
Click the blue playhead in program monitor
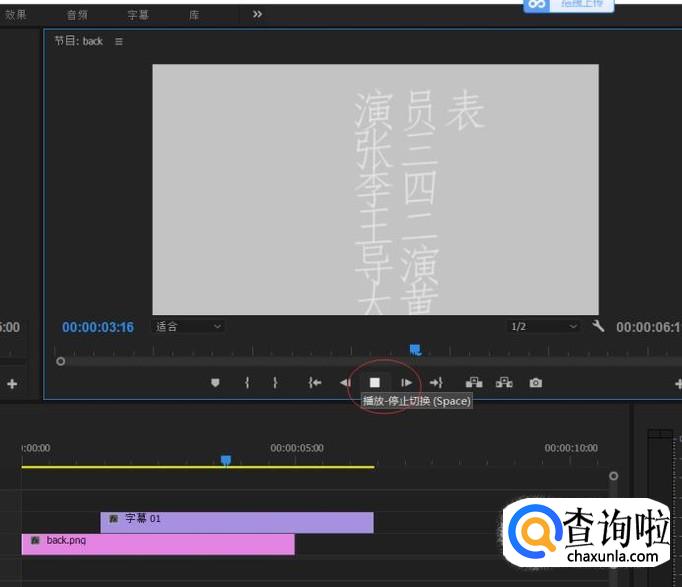[415, 349]
